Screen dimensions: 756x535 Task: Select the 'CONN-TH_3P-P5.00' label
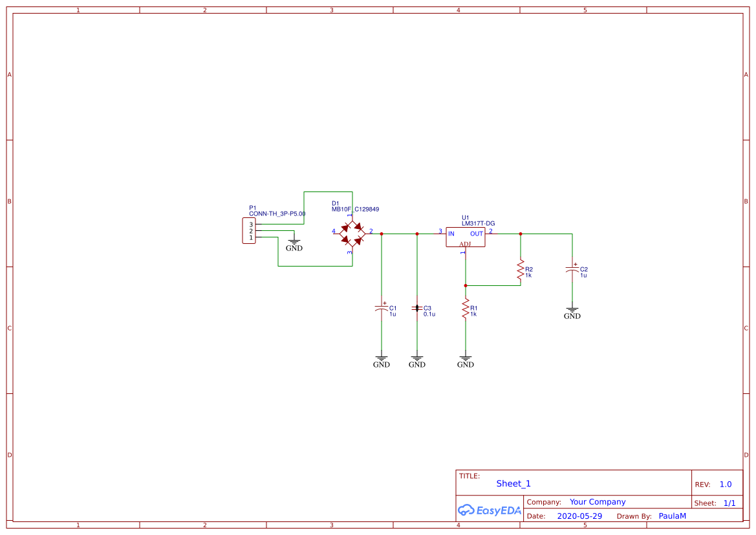[277, 213]
